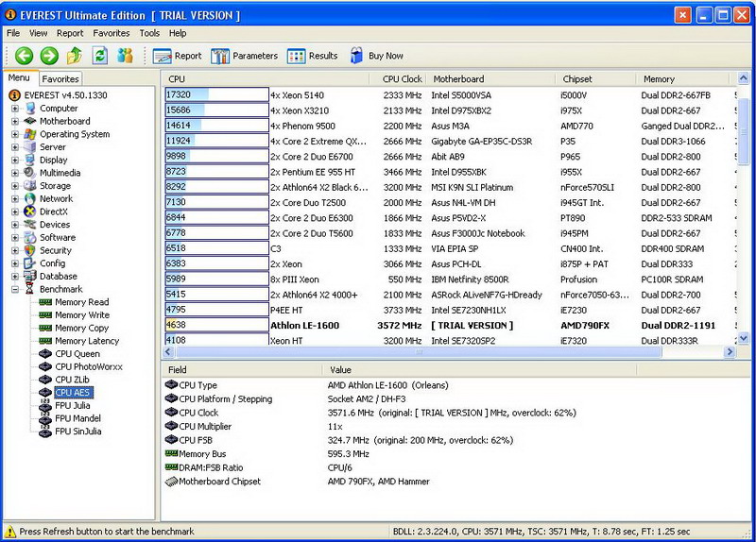The image size is (756, 542).
Task: Select the Database icon in tree
Action: [x=30, y=276]
